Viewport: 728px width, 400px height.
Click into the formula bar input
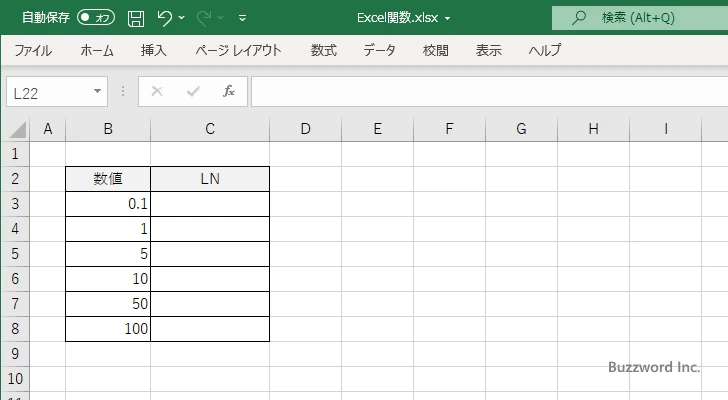489,91
